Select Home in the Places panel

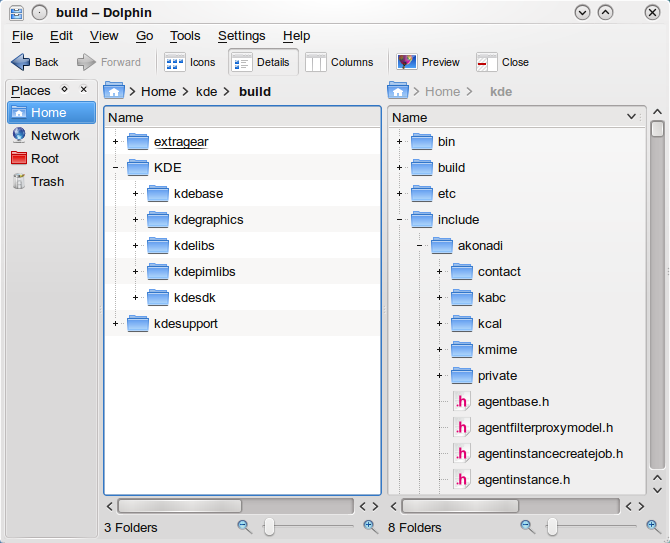(x=51, y=113)
